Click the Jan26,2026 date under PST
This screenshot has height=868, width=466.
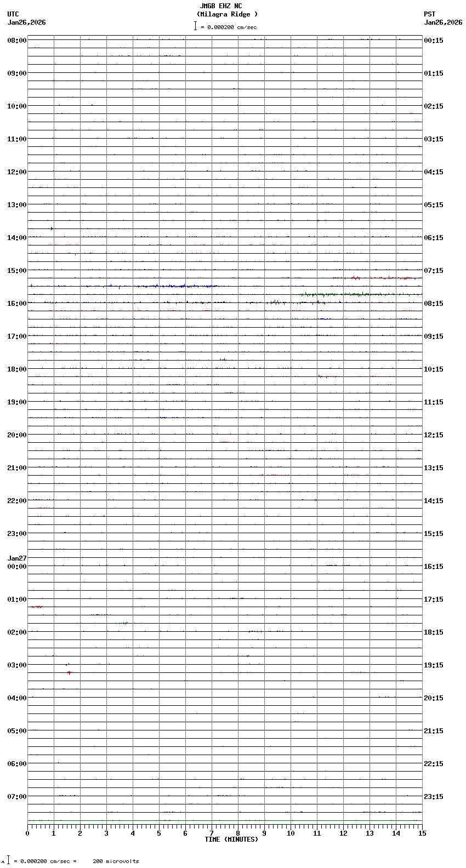click(x=443, y=22)
